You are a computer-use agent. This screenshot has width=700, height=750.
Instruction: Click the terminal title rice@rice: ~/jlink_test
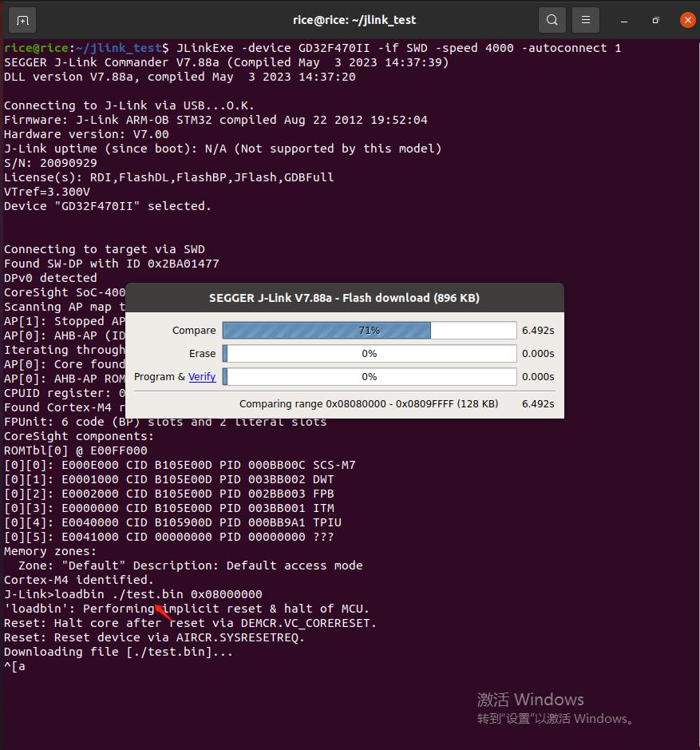[354, 20]
